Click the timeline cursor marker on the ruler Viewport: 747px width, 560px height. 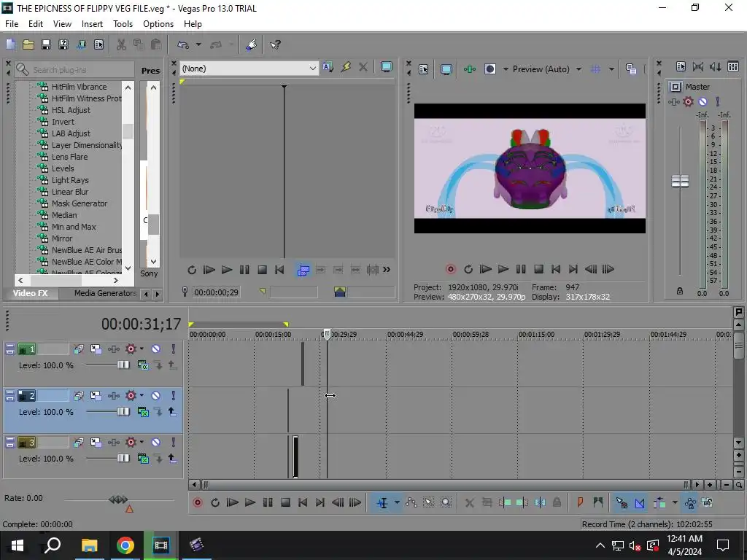click(x=328, y=334)
